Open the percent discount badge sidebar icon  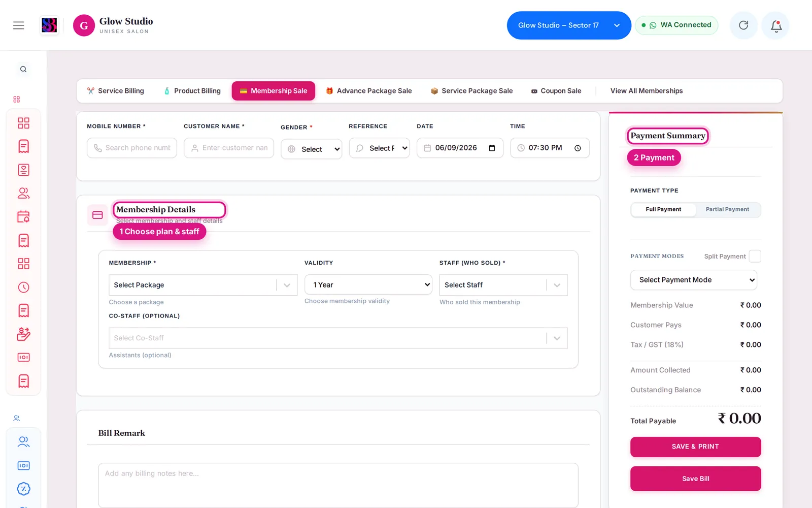pyautogui.click(x=23, y=489)
